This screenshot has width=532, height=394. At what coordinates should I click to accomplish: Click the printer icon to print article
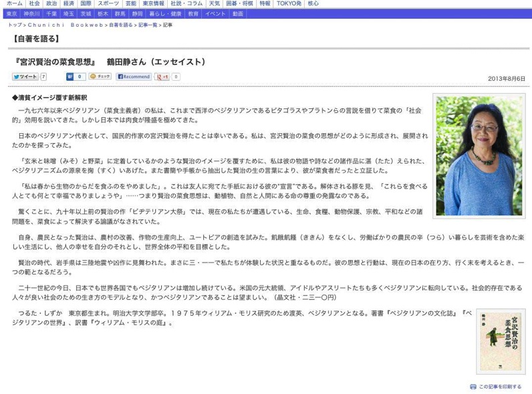473,387
